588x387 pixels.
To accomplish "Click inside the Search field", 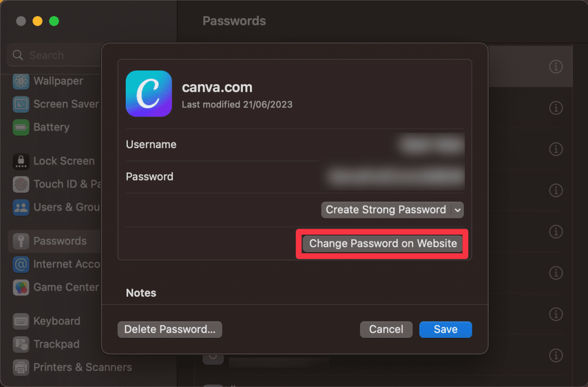I will [x=51, y=55].
